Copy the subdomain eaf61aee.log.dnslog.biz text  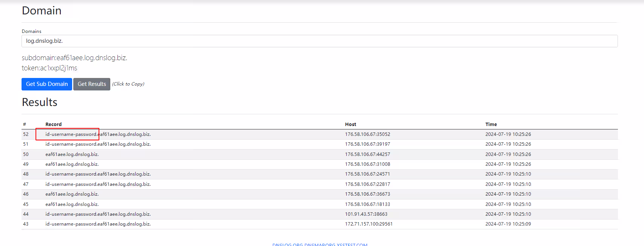[74, 58]
